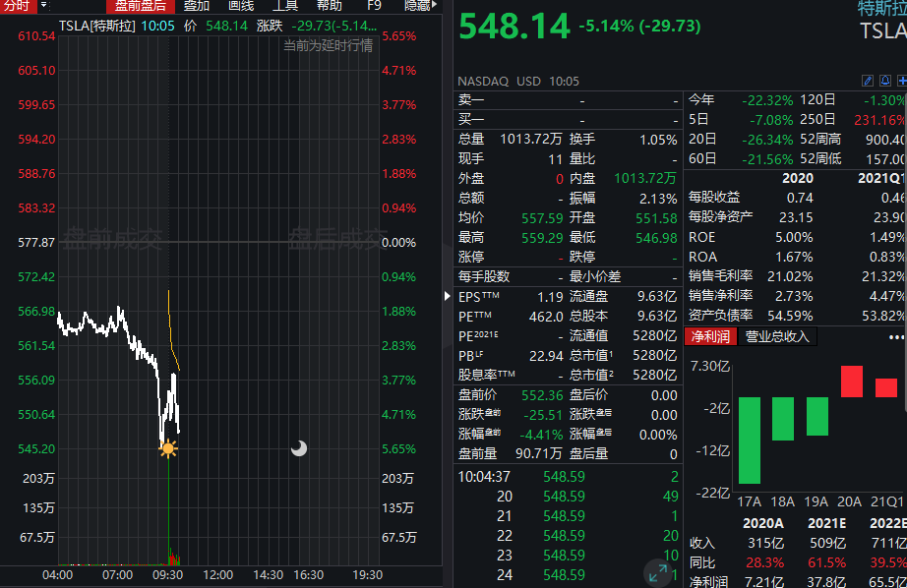907x588 pixels.
Task: Open the 画线 drawing menu
Action: coord(241,6)
